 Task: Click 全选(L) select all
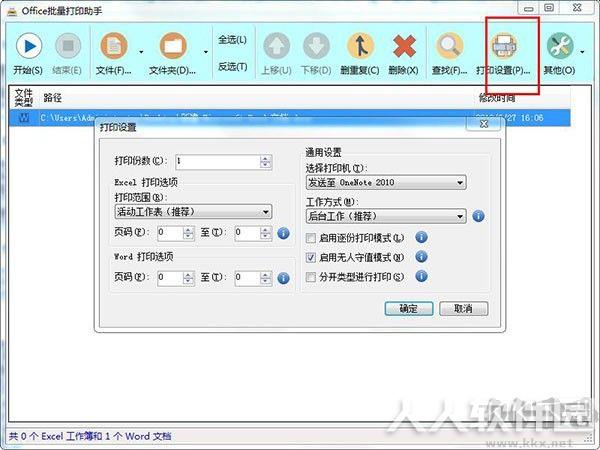click(232, 39)
